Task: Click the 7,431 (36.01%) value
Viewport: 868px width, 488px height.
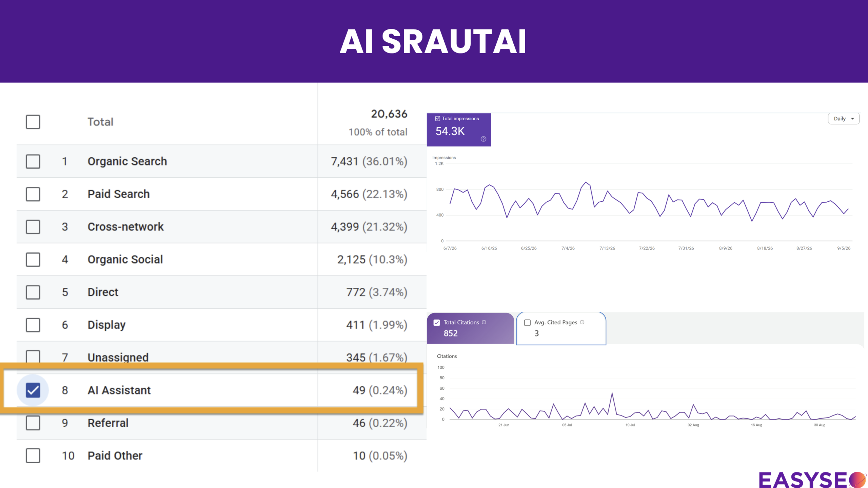Action: [369, 161]
